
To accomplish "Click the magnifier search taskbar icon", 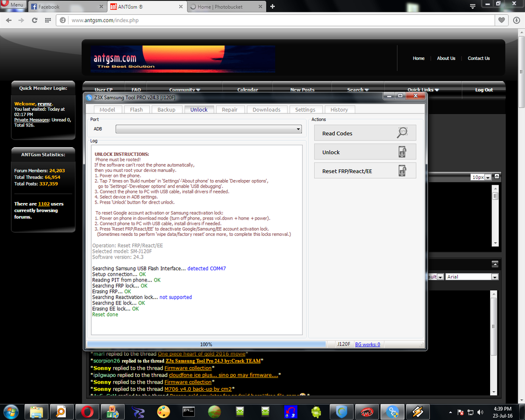I will [x=62, y=412].
